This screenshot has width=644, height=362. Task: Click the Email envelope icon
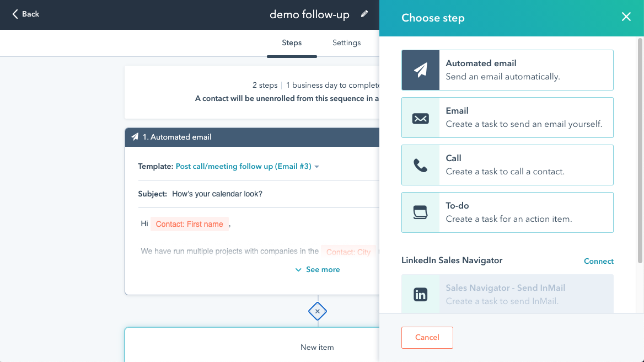pos(421,118)
